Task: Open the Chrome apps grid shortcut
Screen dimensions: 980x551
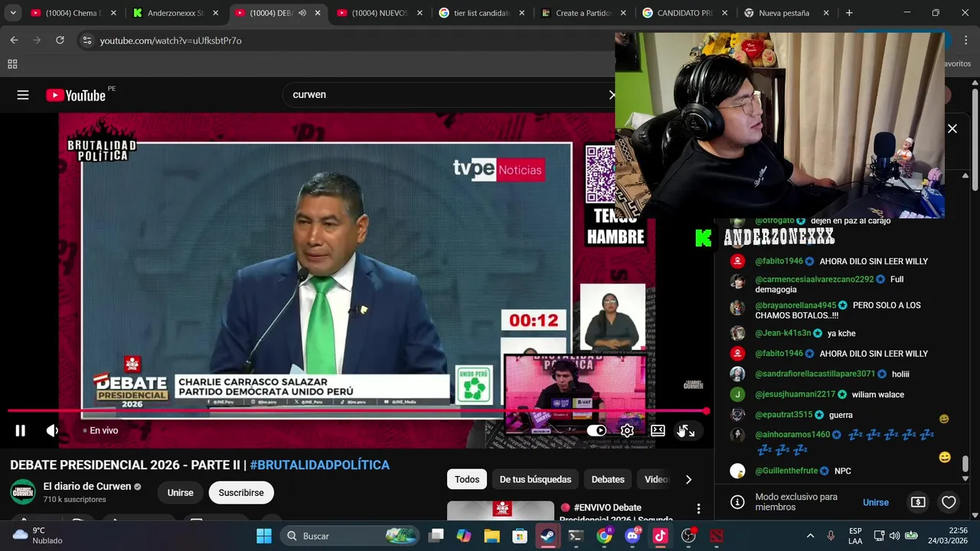Action: click(12, 64)
